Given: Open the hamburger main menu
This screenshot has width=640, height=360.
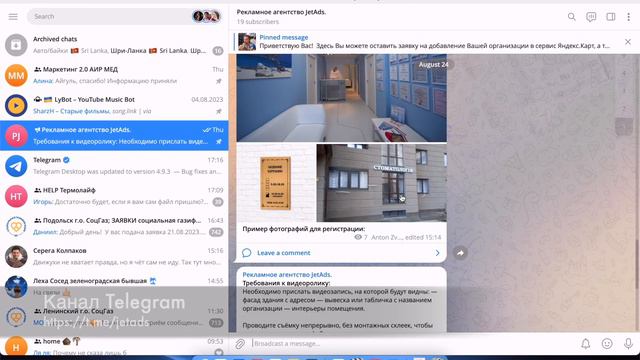Looking at the screenshot, I should click(13, 16).
